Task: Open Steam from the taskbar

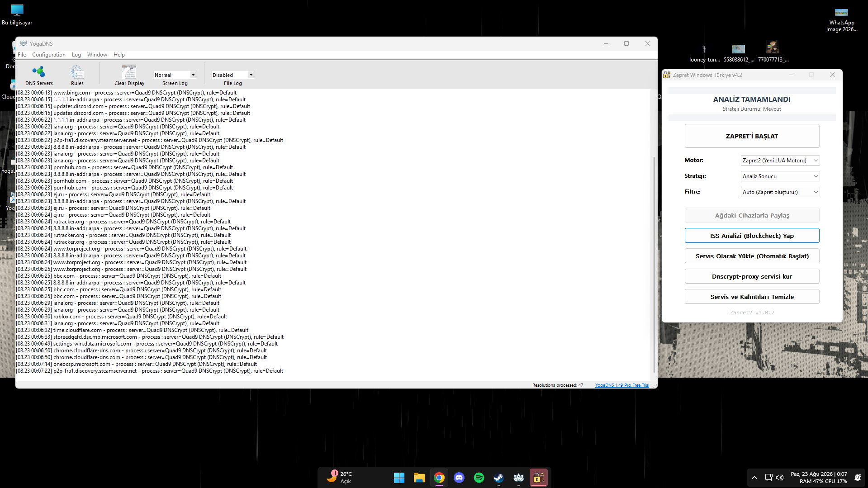Action: pos(498,478)
